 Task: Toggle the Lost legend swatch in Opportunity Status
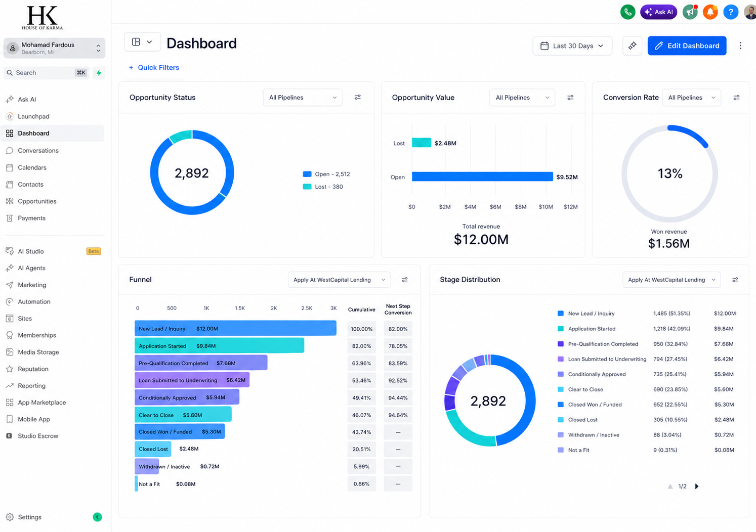(x=307, y=187)
